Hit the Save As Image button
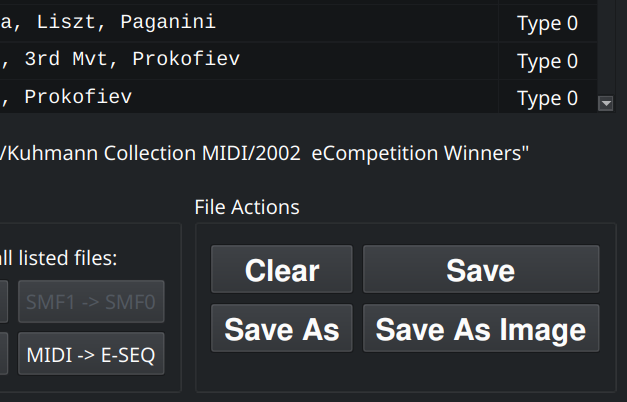This screenshot has width=627, height=402. pyautogui.click(x=480, y=329)
